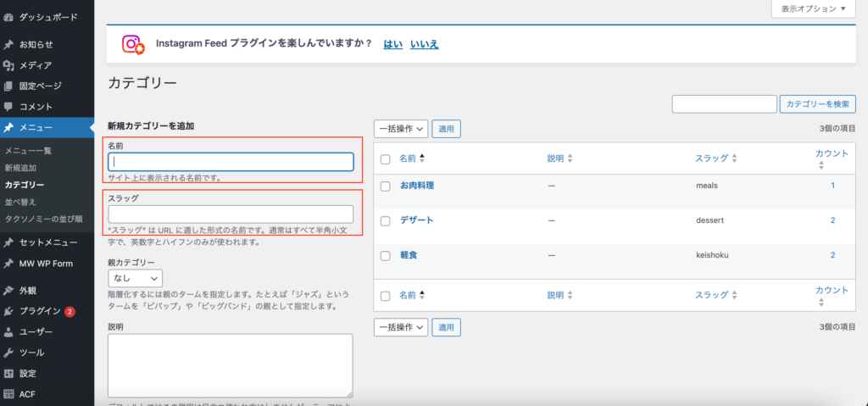This screenshot has height=406, width=868.
Task: Focus the スラッグ slug input field
Action: click(x=231, y=214)
